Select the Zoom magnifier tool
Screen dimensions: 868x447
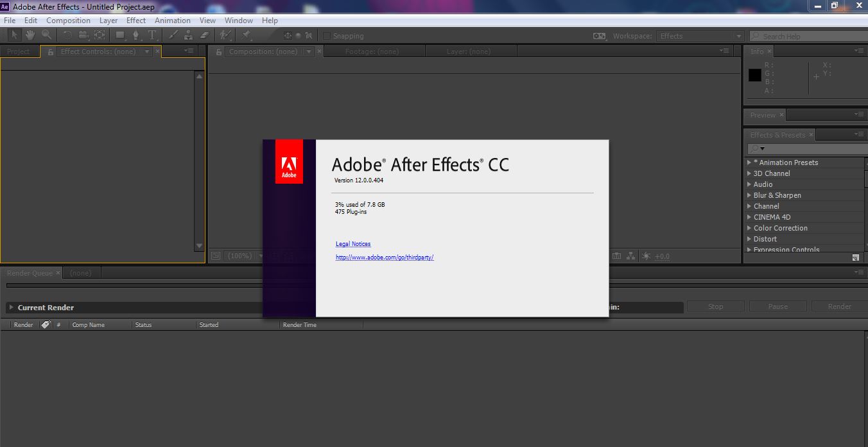[x=46, y=35]
